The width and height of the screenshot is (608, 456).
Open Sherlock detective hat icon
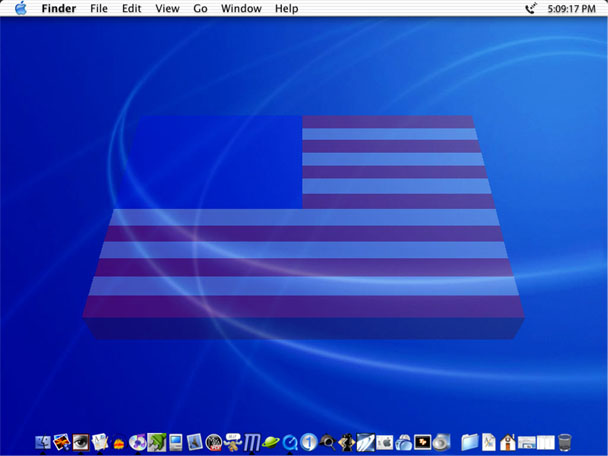coord(328,442)
